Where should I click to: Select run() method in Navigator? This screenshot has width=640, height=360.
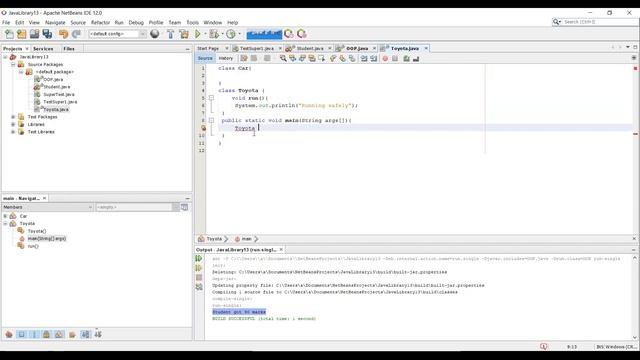[33, 246]
